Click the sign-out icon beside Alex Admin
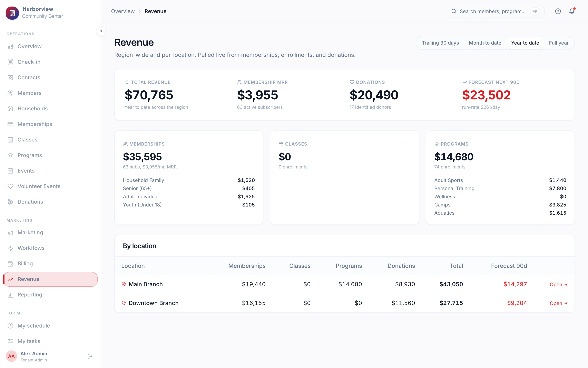 coord(90,356)
